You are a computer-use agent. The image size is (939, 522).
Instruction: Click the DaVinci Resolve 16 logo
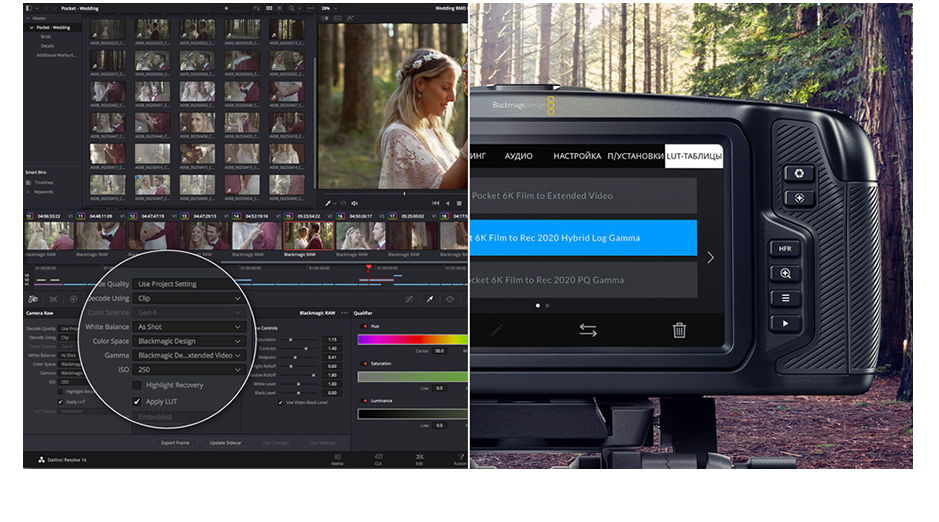(41, 460)
